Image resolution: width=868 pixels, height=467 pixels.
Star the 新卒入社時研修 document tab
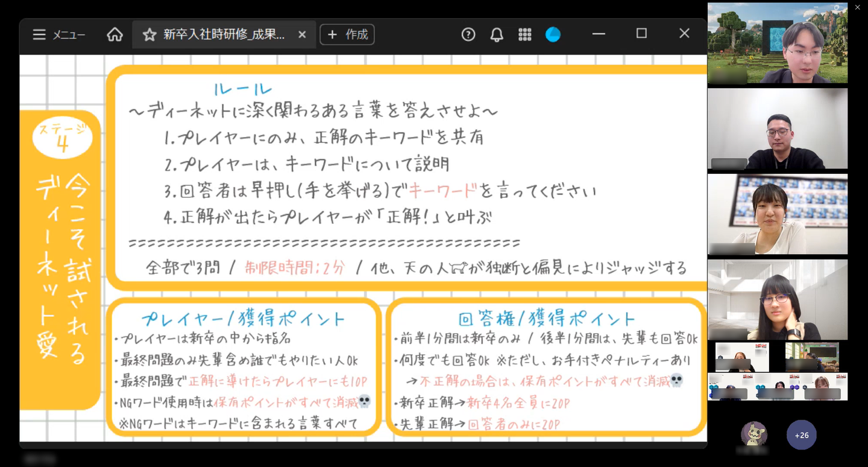click(x=149, y=35)
